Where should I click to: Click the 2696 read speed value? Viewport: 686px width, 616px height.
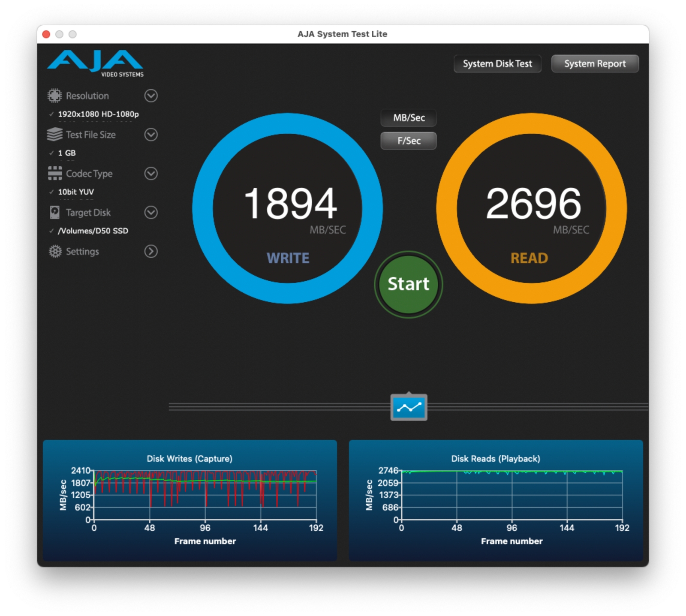pos(533,204)
